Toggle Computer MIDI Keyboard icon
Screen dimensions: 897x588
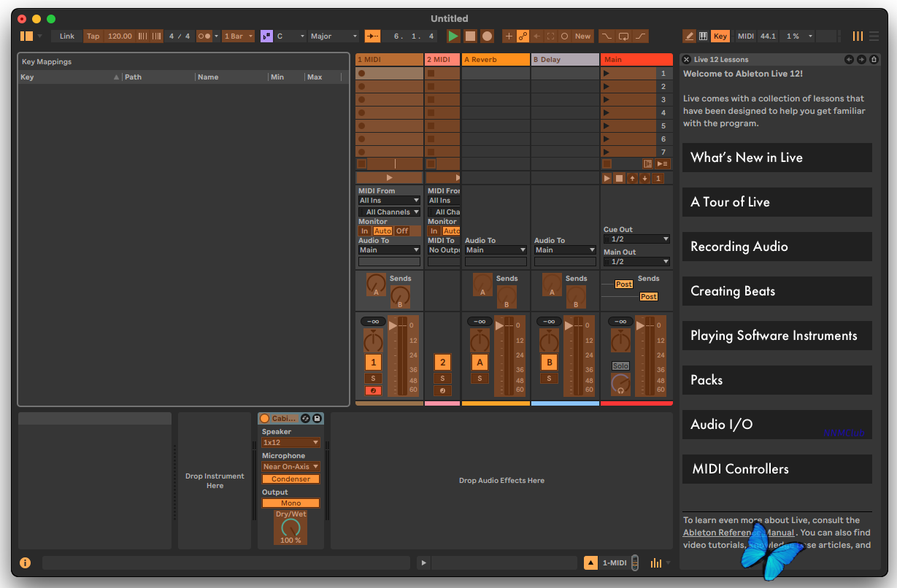(704, 36)
